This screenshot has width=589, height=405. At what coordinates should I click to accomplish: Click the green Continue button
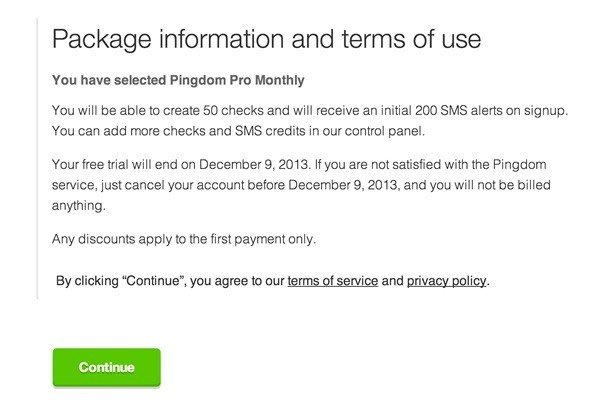pyautogui.click(x=107, y=367)
